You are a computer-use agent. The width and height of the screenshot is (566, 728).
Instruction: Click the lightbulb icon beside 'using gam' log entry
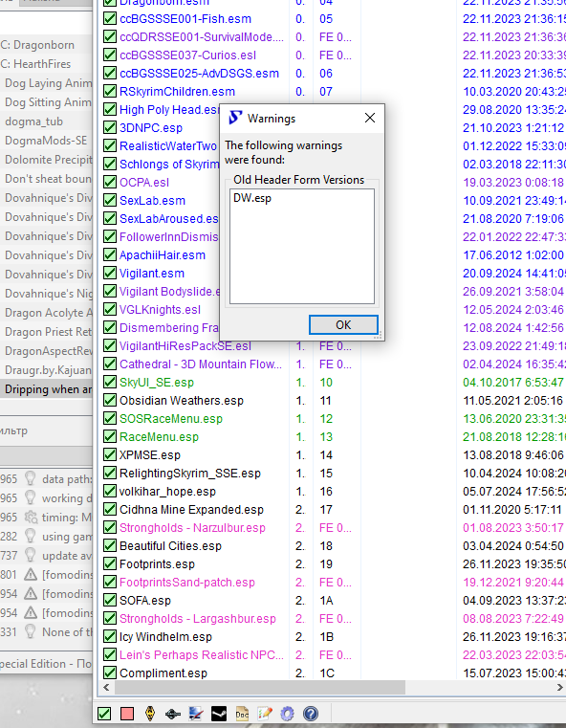(31, 536)
